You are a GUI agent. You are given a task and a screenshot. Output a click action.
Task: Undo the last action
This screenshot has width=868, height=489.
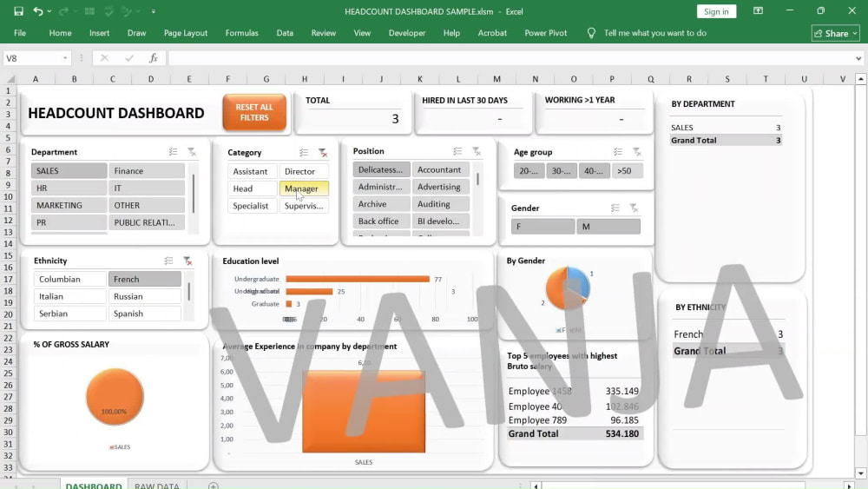[37, 11]
